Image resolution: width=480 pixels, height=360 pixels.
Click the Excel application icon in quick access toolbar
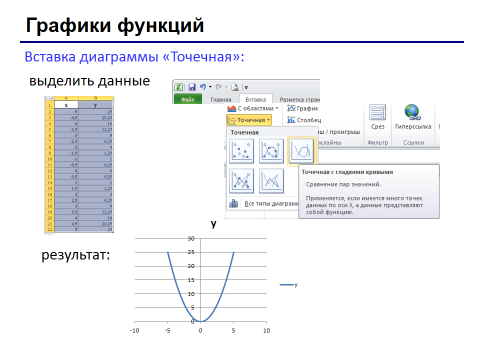point(179,87)
